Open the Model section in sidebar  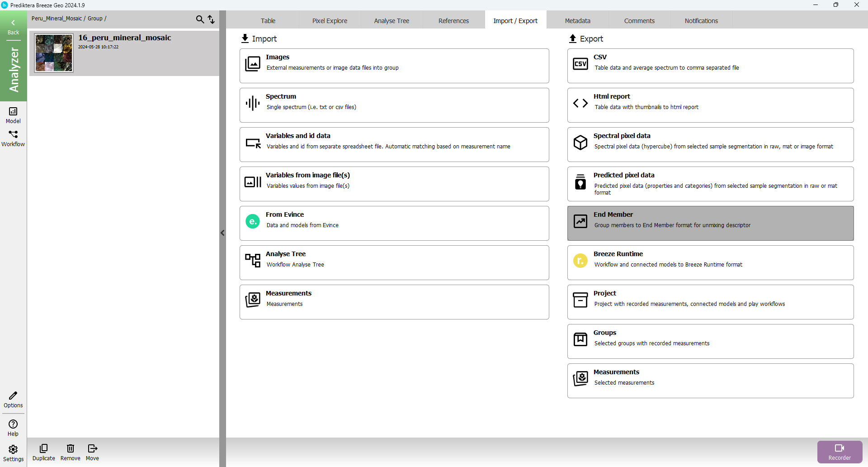13,115
